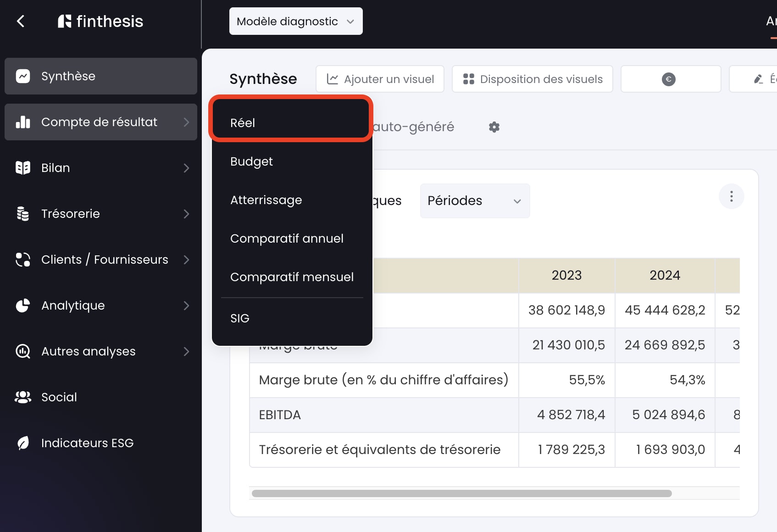Click Marge brute (en % du chiffre d'affaires) row
The image size is (777, 532).
click(x=383, y=380)
